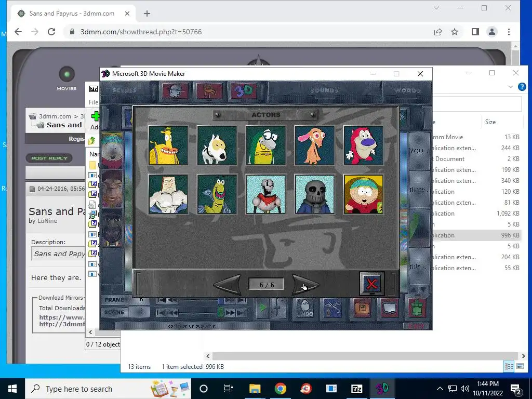Expand the Explorer ribbon chevron
Image resolution: width=532 pixels, height=399 pixels.
(x=511, y=87)
